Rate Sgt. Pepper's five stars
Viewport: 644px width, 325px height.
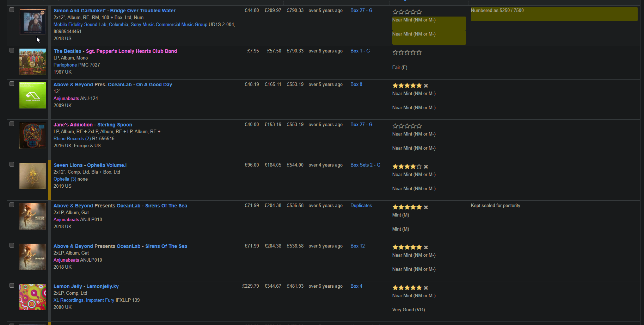tap(419, 52)
